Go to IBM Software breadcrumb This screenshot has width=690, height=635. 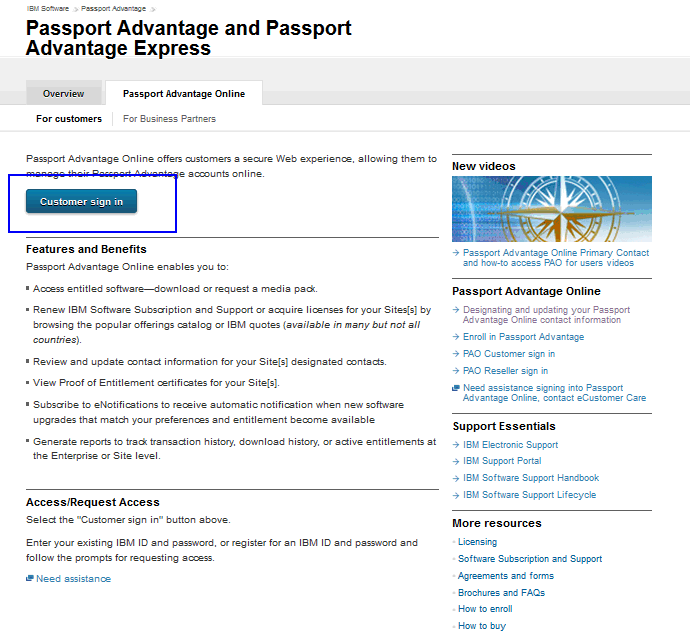click(x=48, y=8)
